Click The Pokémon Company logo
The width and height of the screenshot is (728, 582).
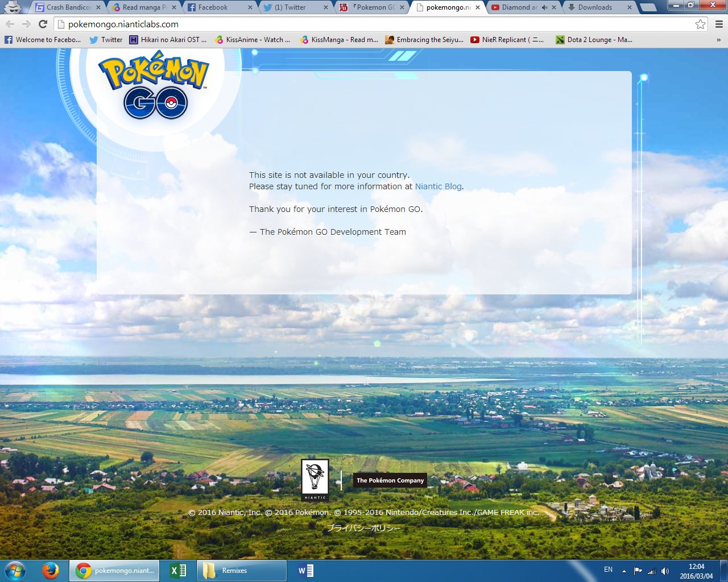point(390,480)
